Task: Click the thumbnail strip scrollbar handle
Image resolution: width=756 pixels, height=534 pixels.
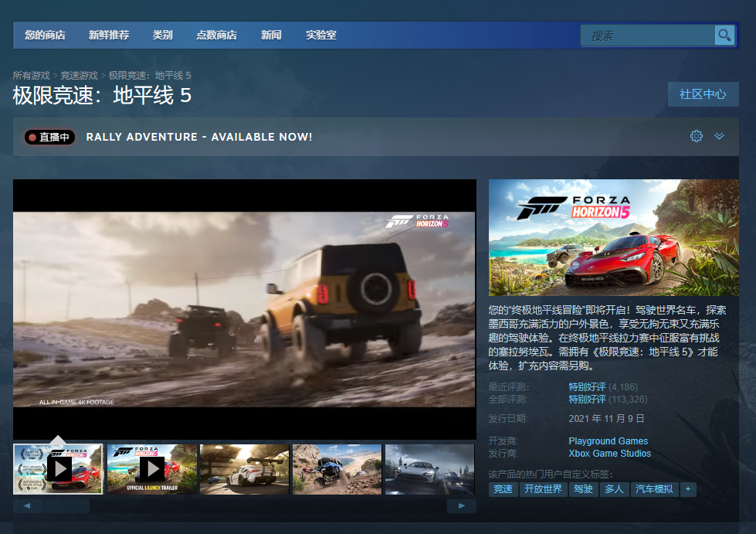Action: click(x=66, y=506)
